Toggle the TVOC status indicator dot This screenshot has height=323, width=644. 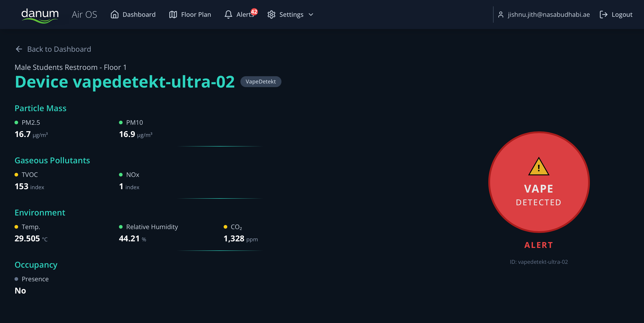pos(17,175)
